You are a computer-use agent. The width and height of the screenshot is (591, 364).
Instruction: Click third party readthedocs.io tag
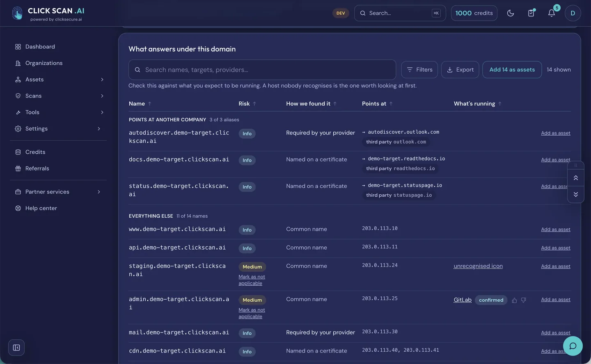(x=401, y=168)
